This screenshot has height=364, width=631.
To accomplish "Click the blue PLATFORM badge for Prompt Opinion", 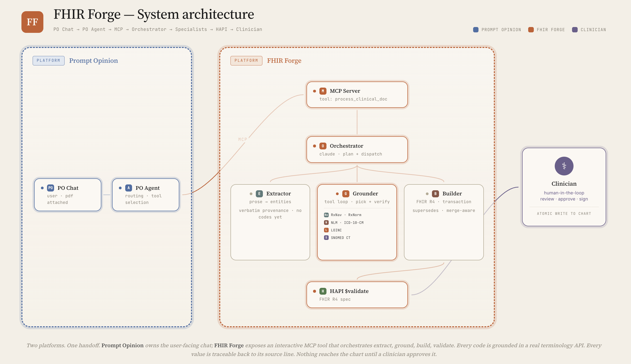I will pos(48,61).
